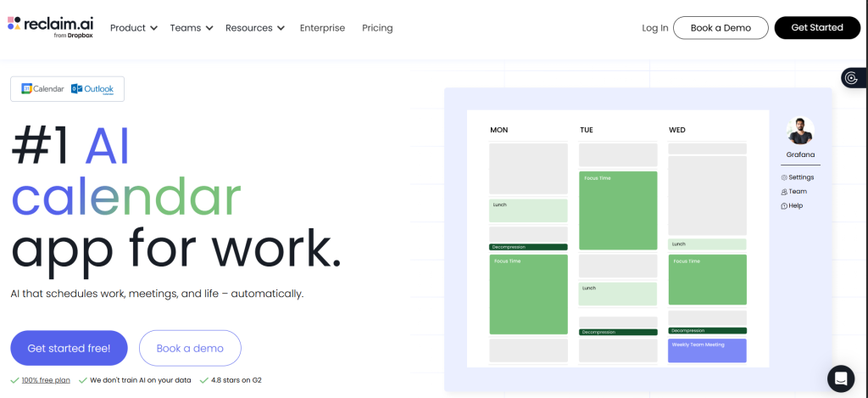868x398 pixels.
Task: Click '4.8 stars on G2' text
Action: click(236, 380)
